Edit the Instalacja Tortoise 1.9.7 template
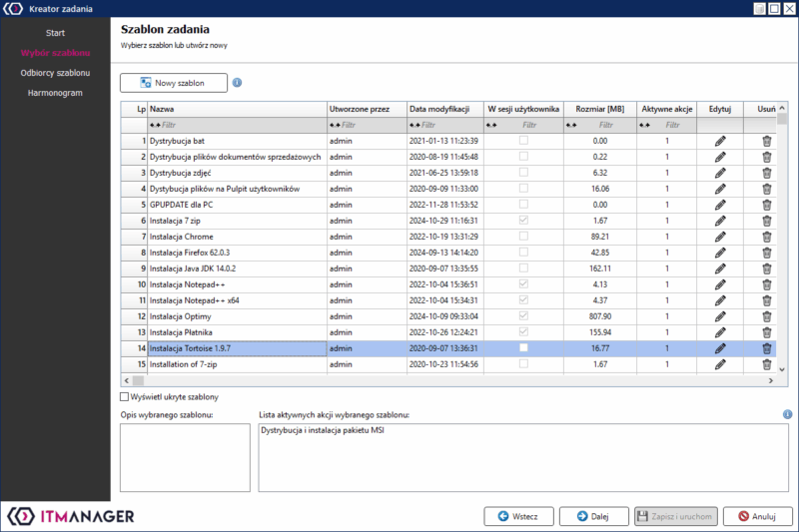This screenshot has width=799, height=532. tap(720, 348)
